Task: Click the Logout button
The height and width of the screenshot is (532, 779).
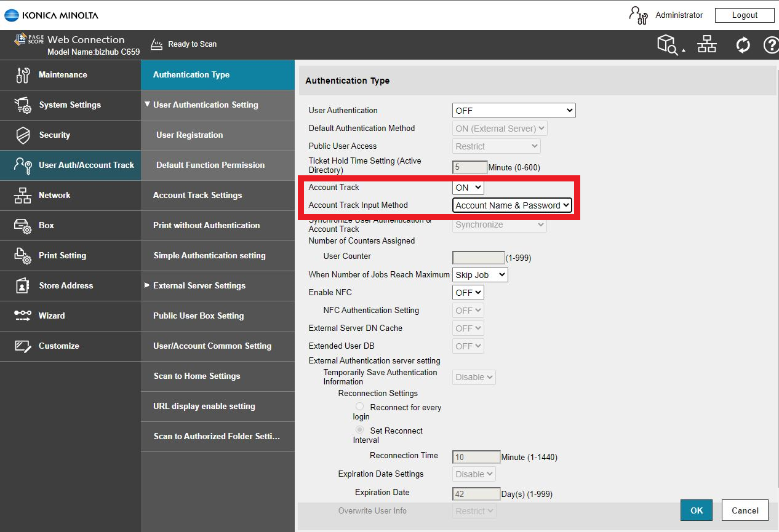Action: point(745,15)
